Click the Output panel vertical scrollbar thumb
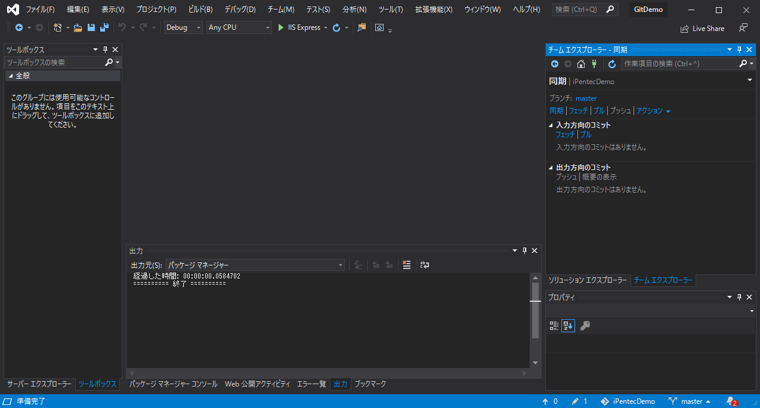The image size is (760, 408). [535, 310]
